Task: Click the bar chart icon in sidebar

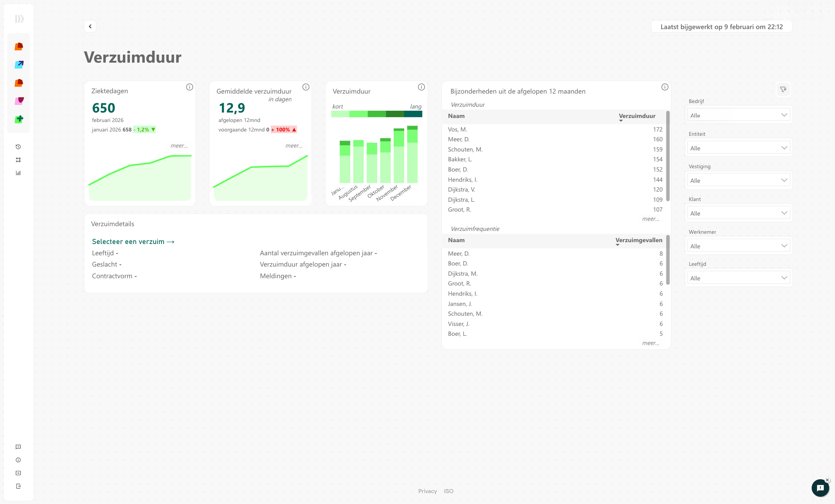Action: click(18, 173)
